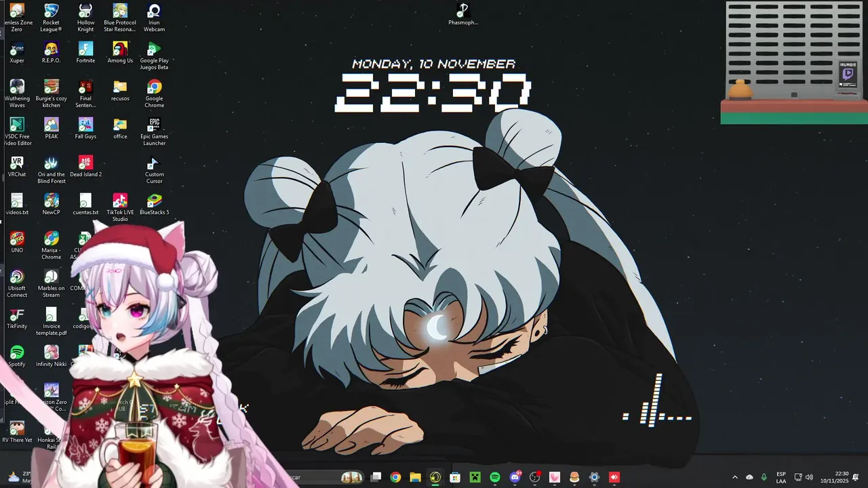Select the Google Chrome desktop shortcut
868x488 pixels.
click(x=154, y=94)
